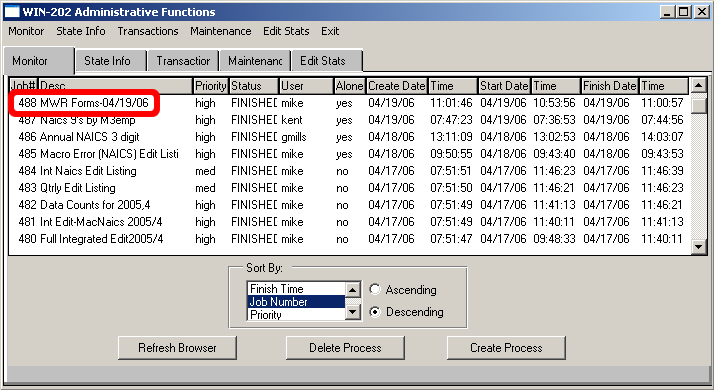
Task: Click the User column header
Action: click(x=306, y=86)
